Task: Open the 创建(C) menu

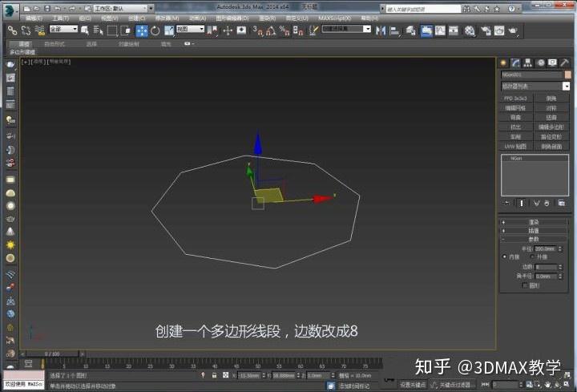Action: pyautogui.click(x=136, y=18)
